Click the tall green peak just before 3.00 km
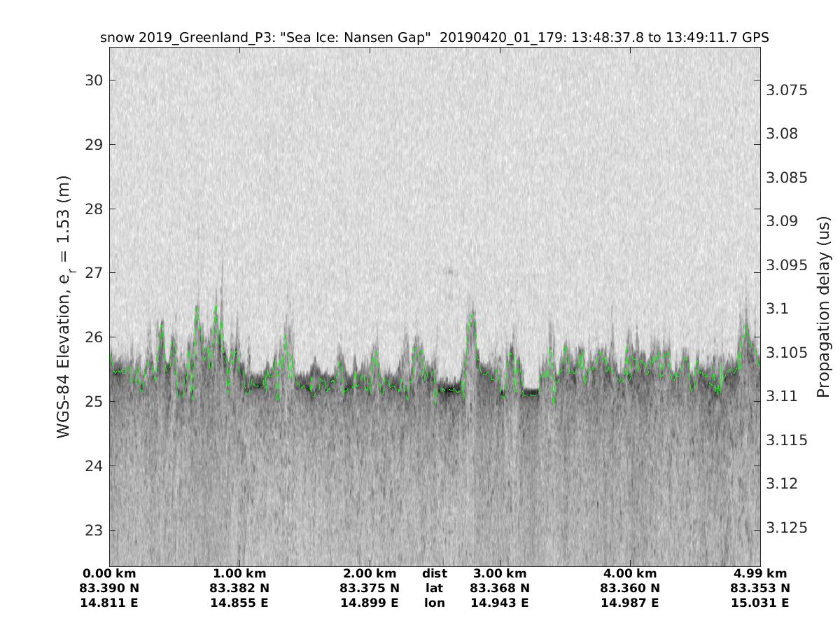840x630 pixels. click(x=472, y=315)
